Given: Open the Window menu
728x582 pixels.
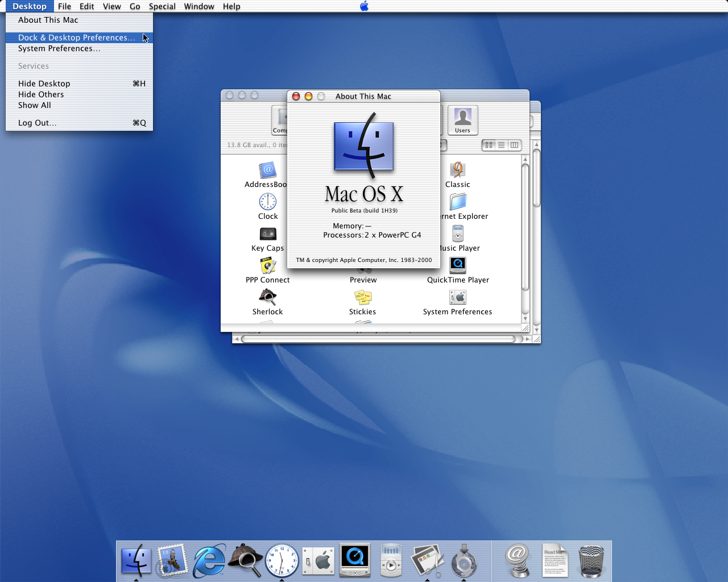Looking at the screenshot, I should [x=199, y=6].
